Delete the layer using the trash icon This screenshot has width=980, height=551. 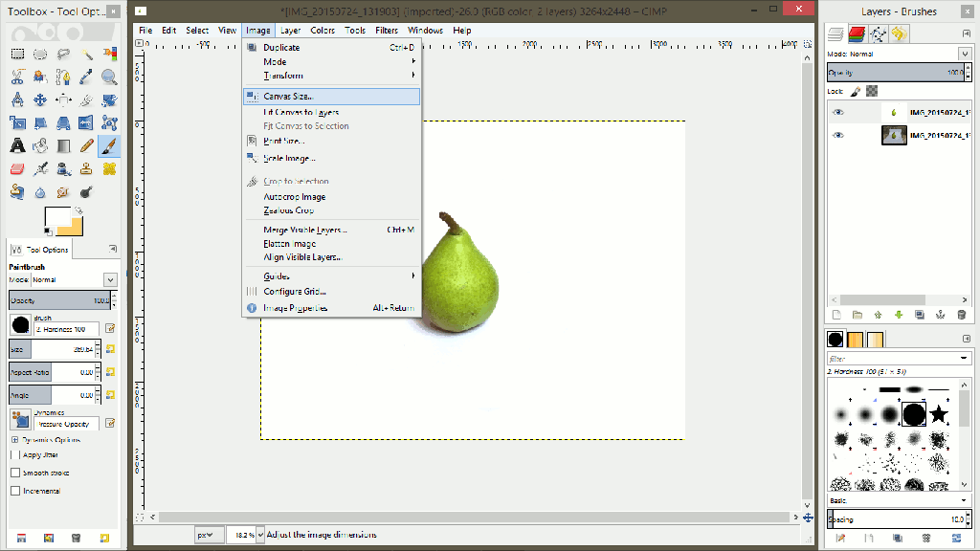962,315
